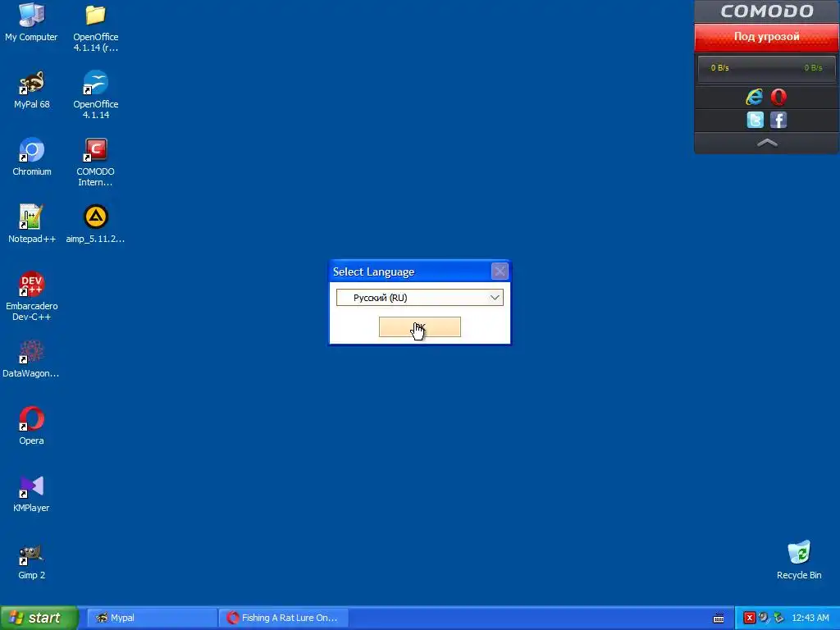Select the Notepad++ desktop shortcut
This screenshot has height=630, width=840.
click(x=32, y=224)
